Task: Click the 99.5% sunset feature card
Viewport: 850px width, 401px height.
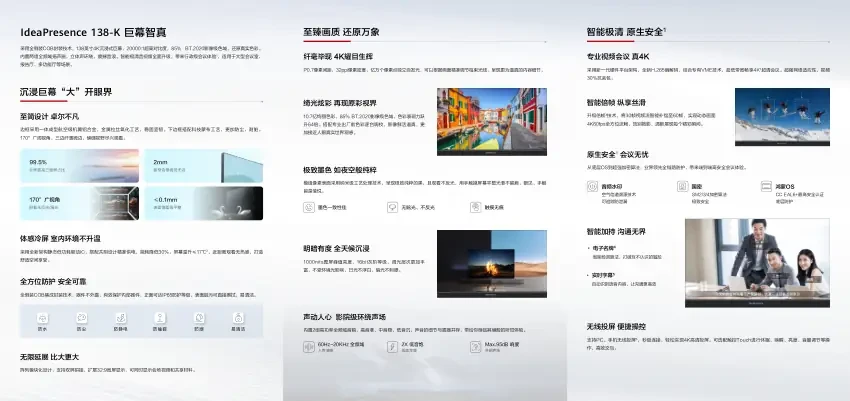Action: [80, 166]
